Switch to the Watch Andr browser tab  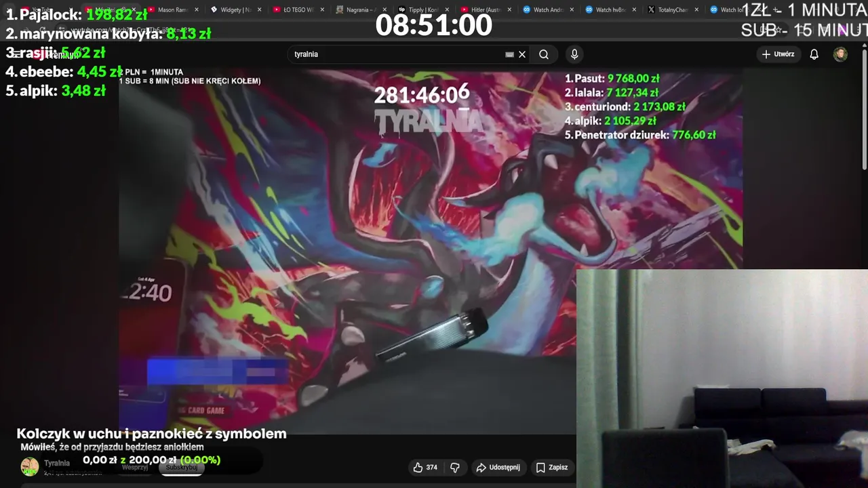(x=548, y=9)
